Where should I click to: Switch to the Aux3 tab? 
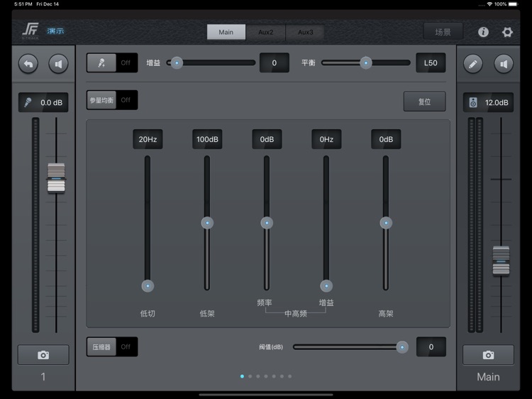tap(305, 32)
